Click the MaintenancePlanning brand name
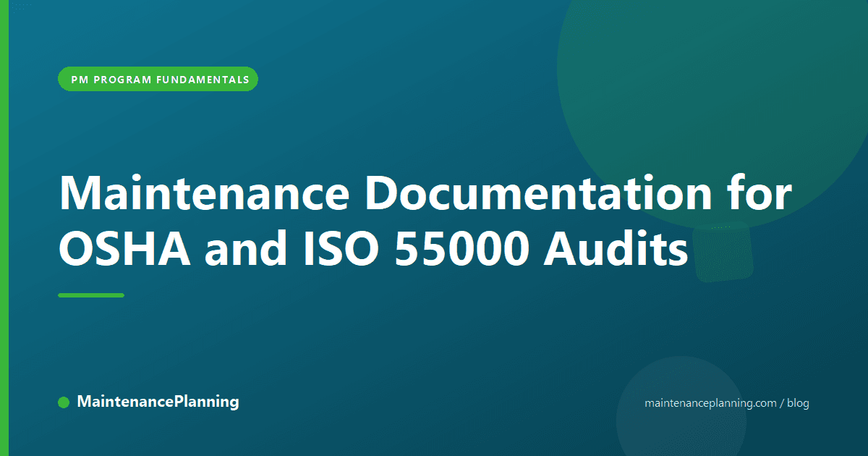This screenshot has height=456, width=868. [158, 402]
